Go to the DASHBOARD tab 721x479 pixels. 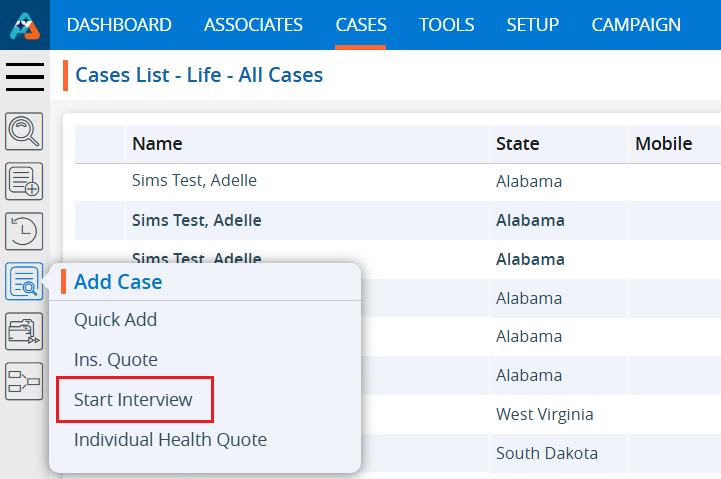(119, 25)
